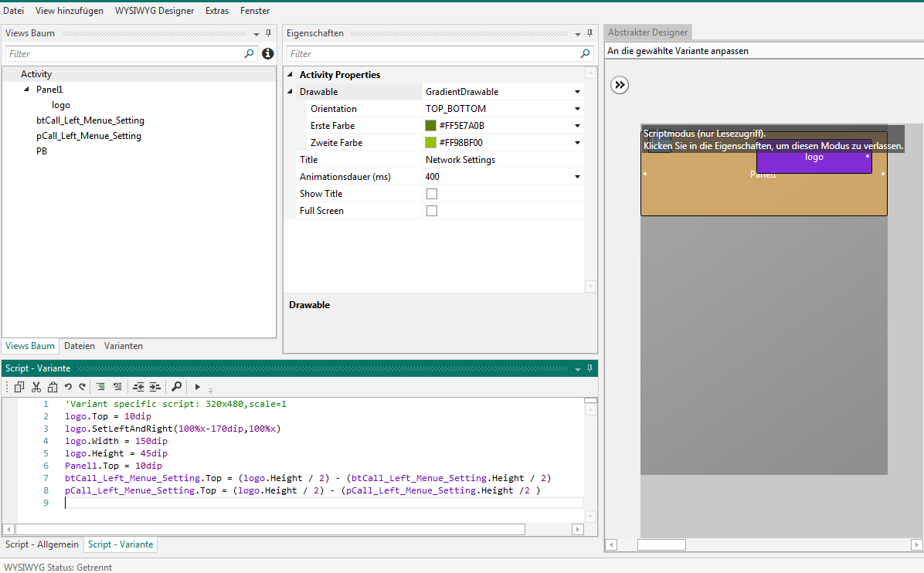The image size is (924, 573).
Task: Toggle the Full Screen checkbox
Action: 432,211
